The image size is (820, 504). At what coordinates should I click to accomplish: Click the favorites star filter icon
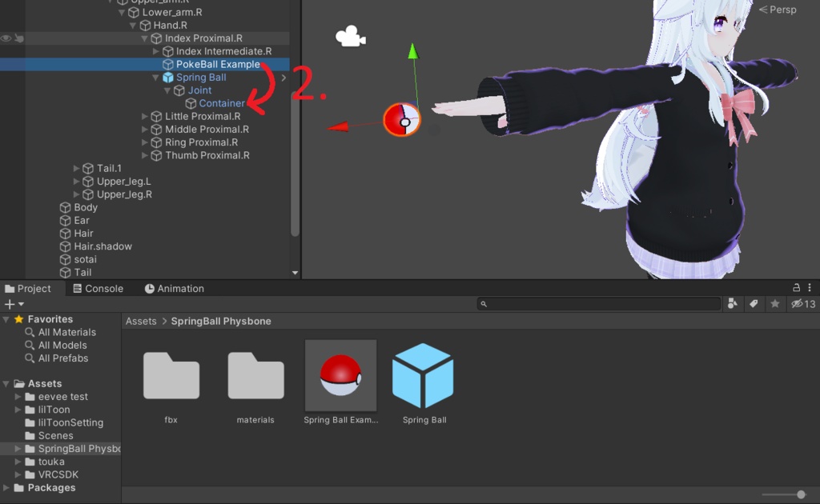(x=773, y=304)
